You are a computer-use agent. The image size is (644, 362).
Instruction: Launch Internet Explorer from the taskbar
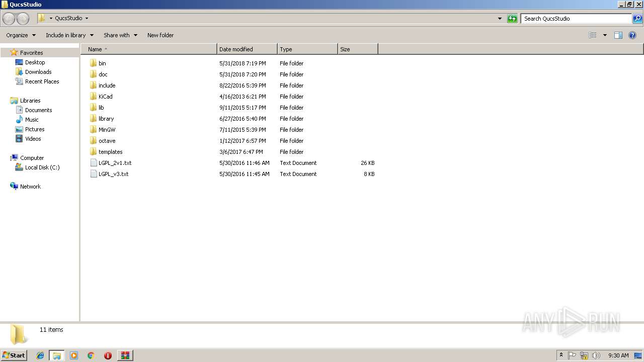pos(40,355)
